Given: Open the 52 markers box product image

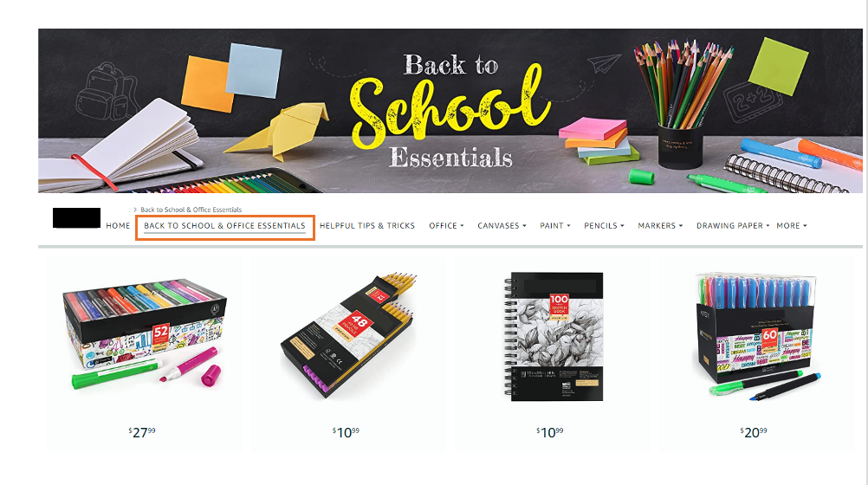Looking at the screenshot, I should point(145,333).
